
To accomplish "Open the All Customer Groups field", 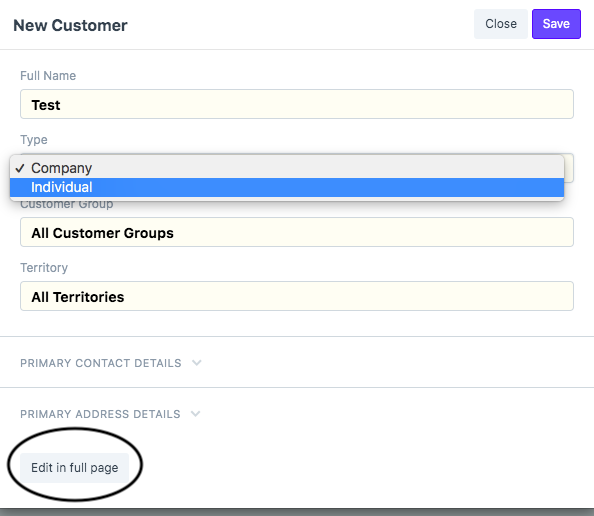I will tap(297, 232).
